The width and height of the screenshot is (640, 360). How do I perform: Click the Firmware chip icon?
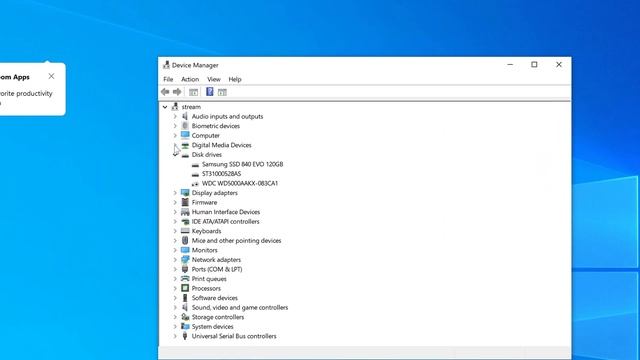pos(185,202)
